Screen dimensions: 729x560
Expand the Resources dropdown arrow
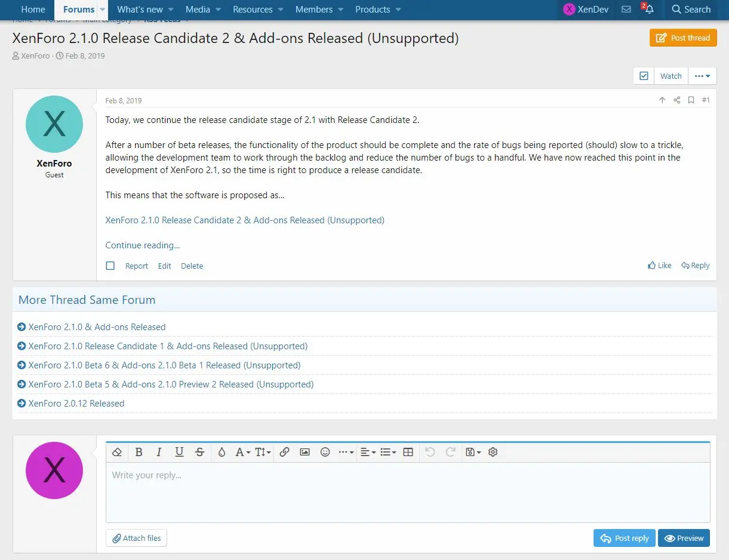281,10
